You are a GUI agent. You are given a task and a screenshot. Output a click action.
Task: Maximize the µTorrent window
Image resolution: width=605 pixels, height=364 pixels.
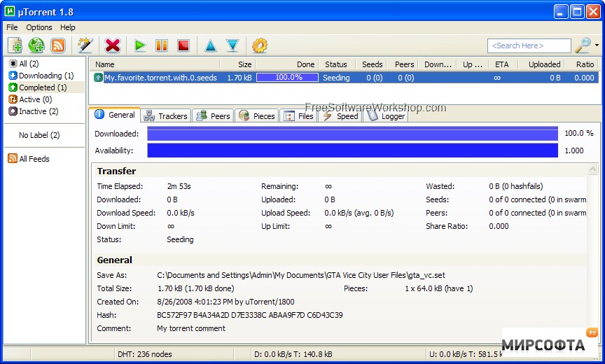(577, 12)
